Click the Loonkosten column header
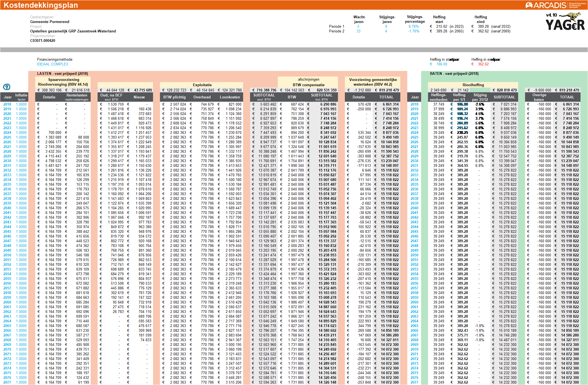Screen dimensions: 588x385 tap(230, 97)
